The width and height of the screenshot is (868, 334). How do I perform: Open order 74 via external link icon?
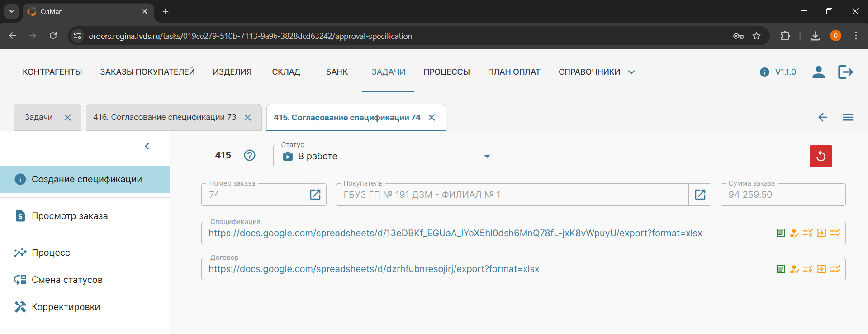315,195
